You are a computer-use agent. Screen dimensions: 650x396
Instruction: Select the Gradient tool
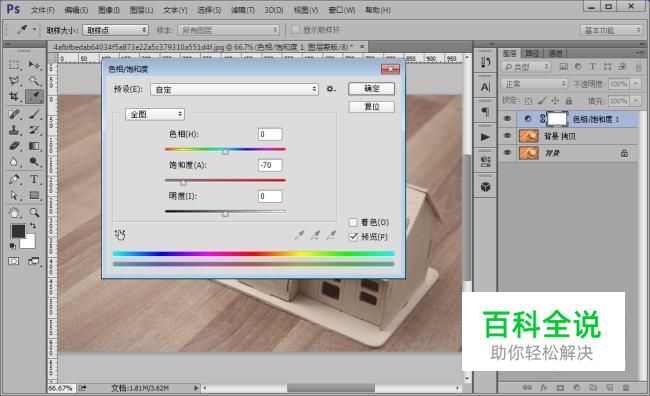point(34,146)
